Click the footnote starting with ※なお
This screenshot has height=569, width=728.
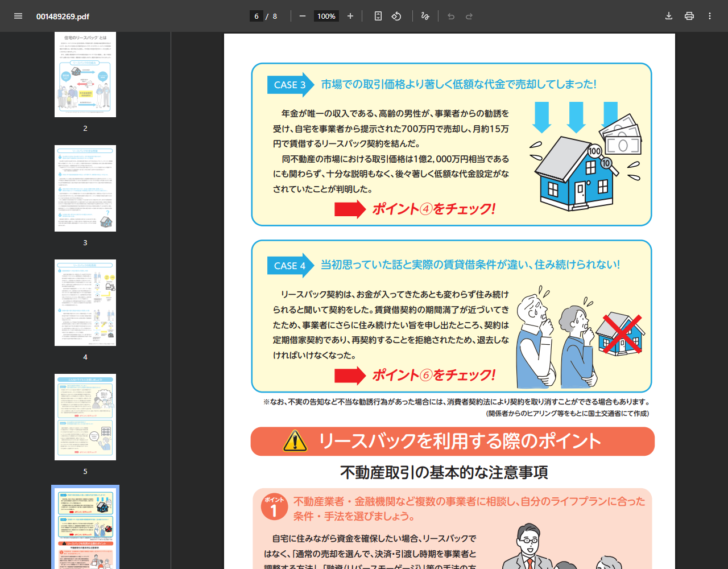(x=456, y=402)
